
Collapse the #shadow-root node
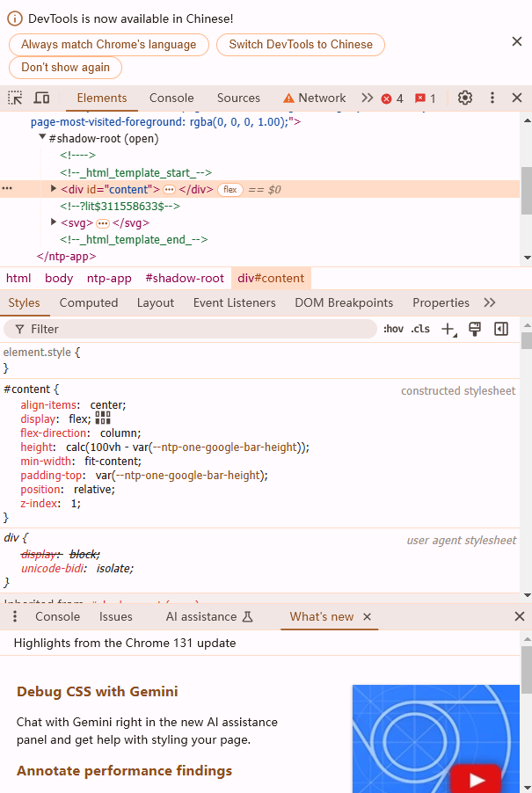(42, 137)
